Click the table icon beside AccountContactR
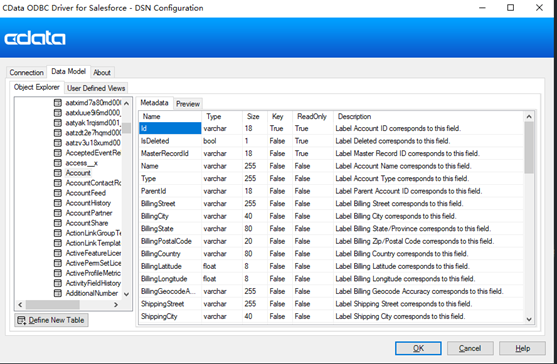 point(58,183)
